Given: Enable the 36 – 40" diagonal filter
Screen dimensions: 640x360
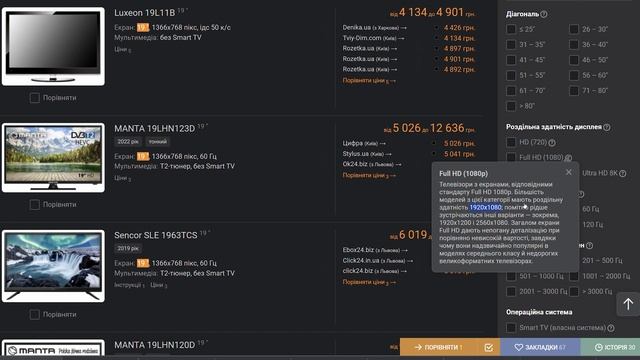Looking at the screenshot, I should [x=574, y=44].
